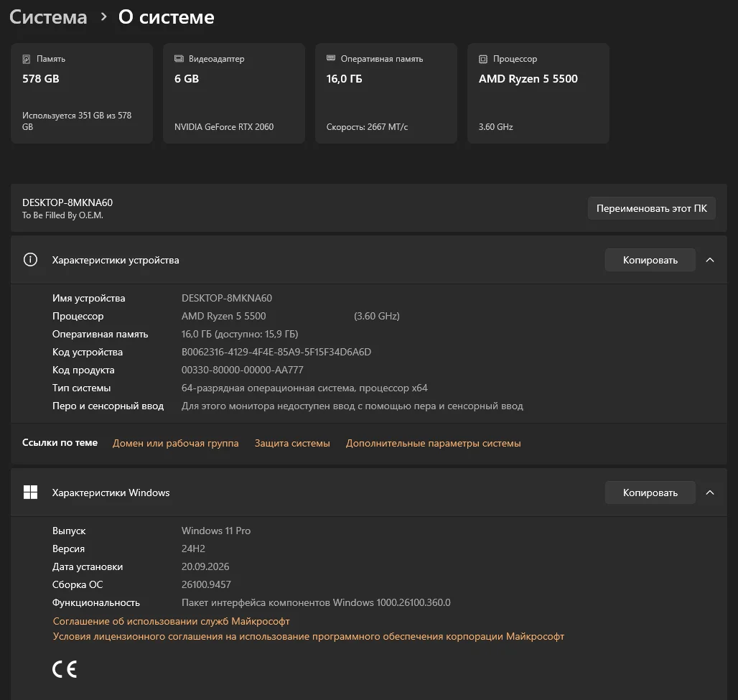Copy device specifications with Копировать button

click(650, 260)
